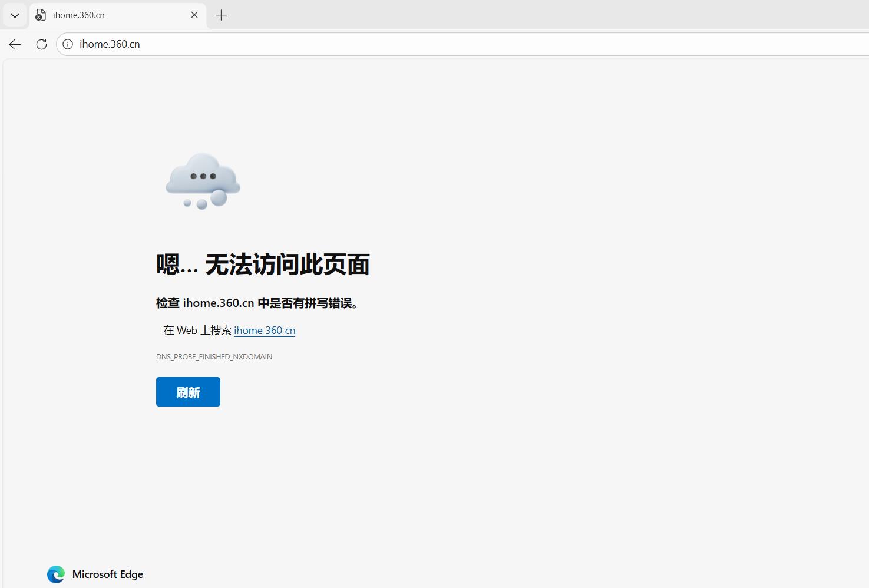Click the DNS_PROBE_FINISHED_NXDOMAIN error code text

click(x=214, y=356)
